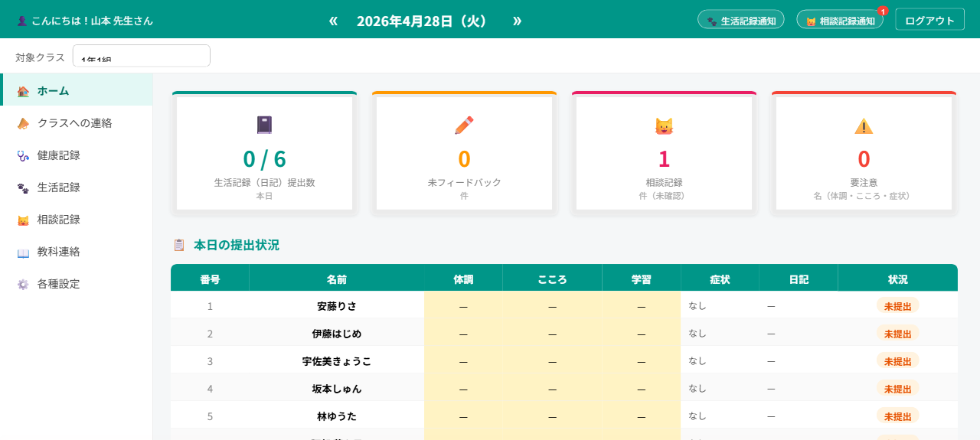Click the 生活記録通知 button in header
Screen dimensions: 980x440
click(741, 20)
